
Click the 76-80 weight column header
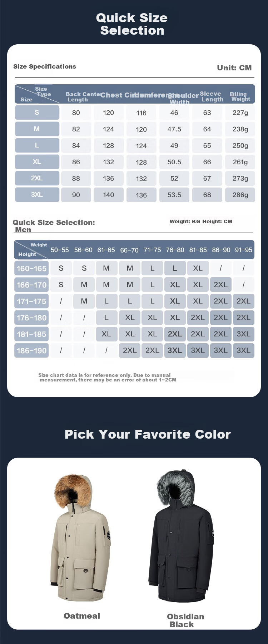click(175, 250)
